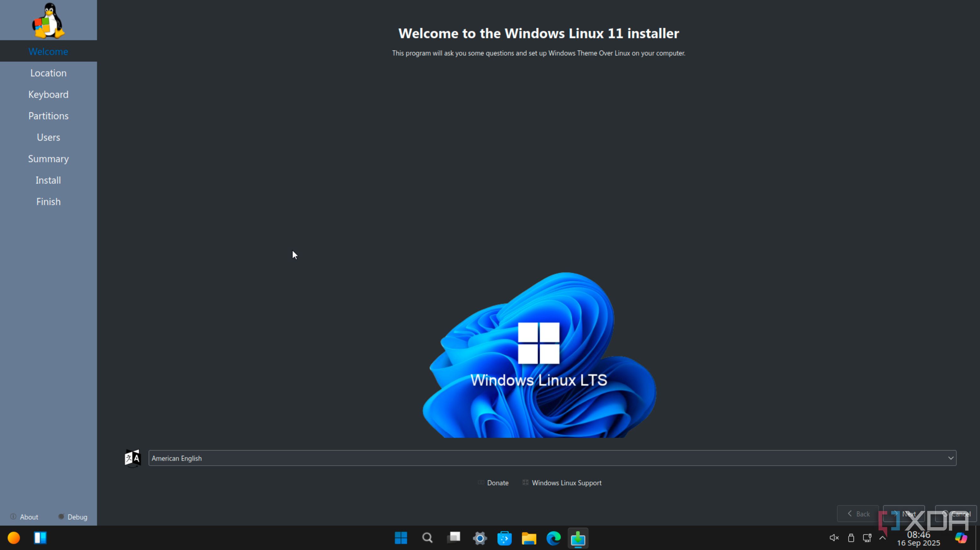Screen dimensions: 980x550
Task: Click the battery tray icon
Action: pyautogui.click(x=851, y=537)
